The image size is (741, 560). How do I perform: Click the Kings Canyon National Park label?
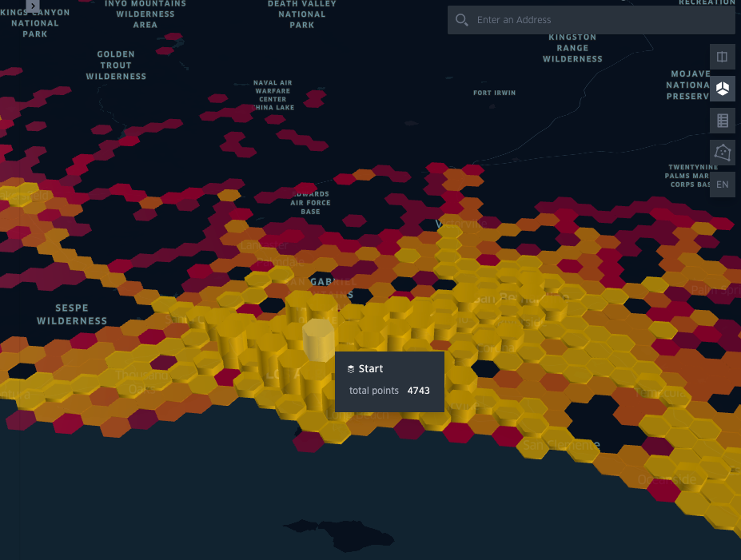(x=35, y=22)
